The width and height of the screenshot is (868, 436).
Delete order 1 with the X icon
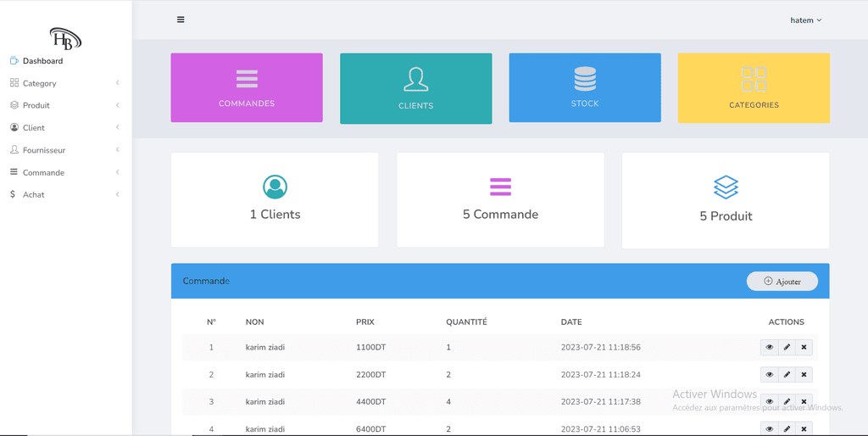point(804,348)
